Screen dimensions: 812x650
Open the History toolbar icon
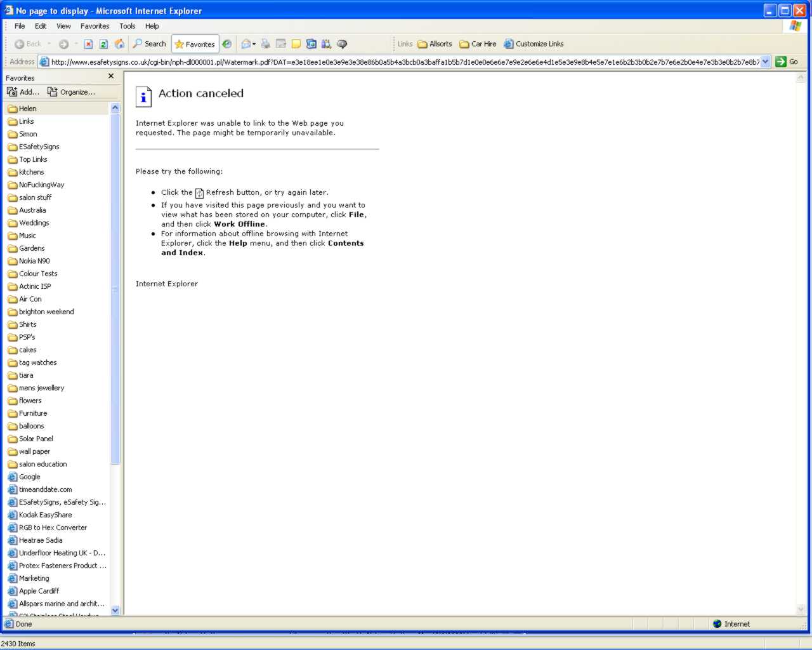[x=226, y=44]
